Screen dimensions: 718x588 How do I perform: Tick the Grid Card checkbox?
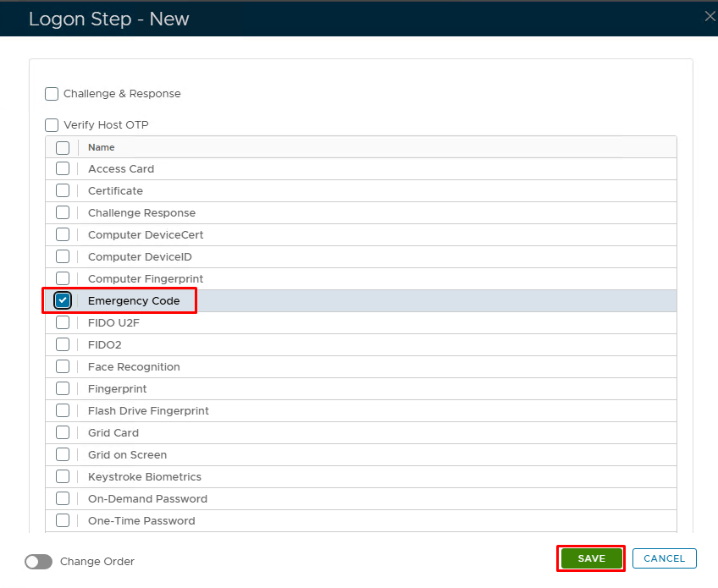[x=63, y=433]
